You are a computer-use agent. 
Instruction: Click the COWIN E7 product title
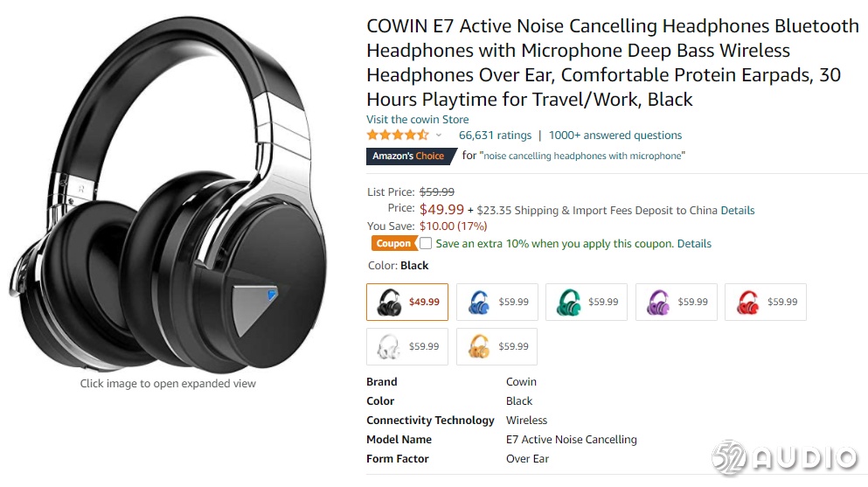612,63
